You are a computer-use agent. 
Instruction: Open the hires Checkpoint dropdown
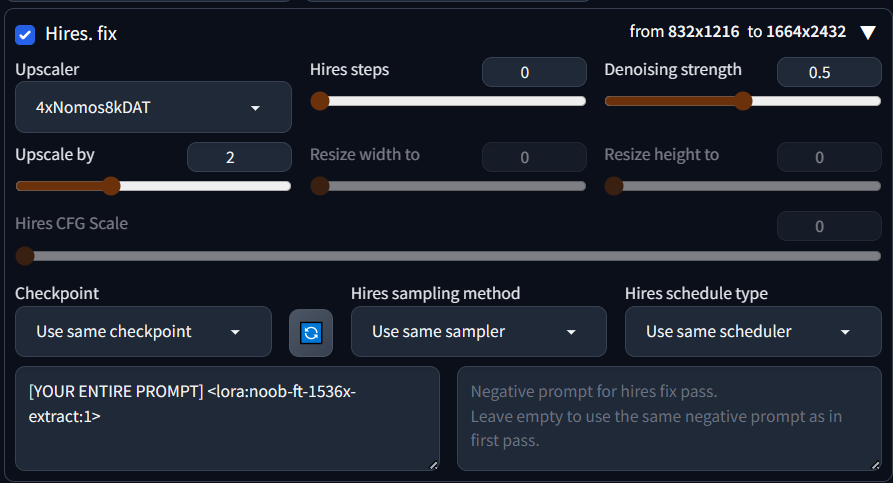pyautogui.click(x=143, y=332)
